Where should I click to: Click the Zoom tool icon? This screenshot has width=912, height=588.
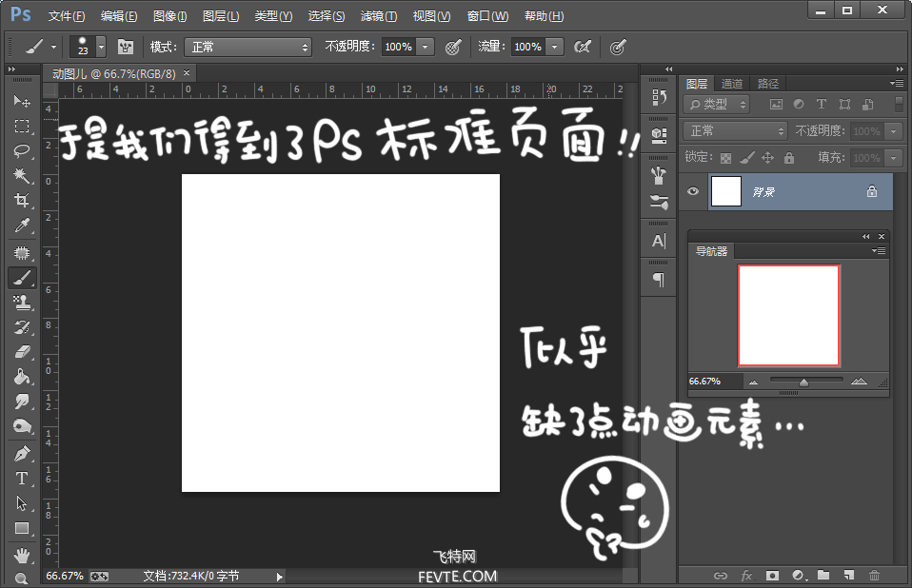[22, 578]
